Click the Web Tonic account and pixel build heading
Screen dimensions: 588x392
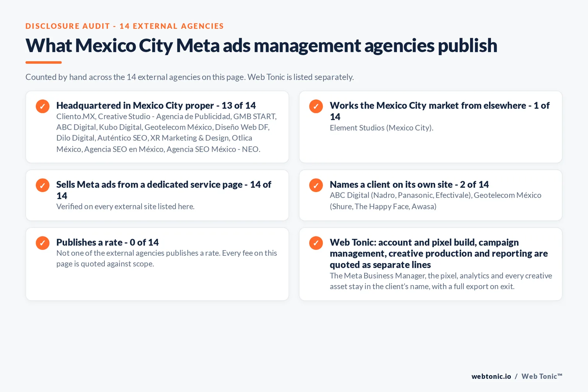439,253
